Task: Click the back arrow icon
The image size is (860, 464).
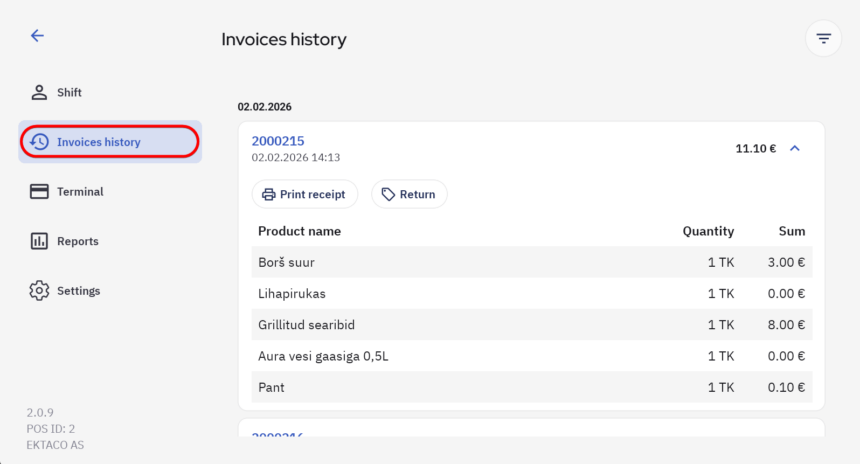Action: (x=37, y=36)
